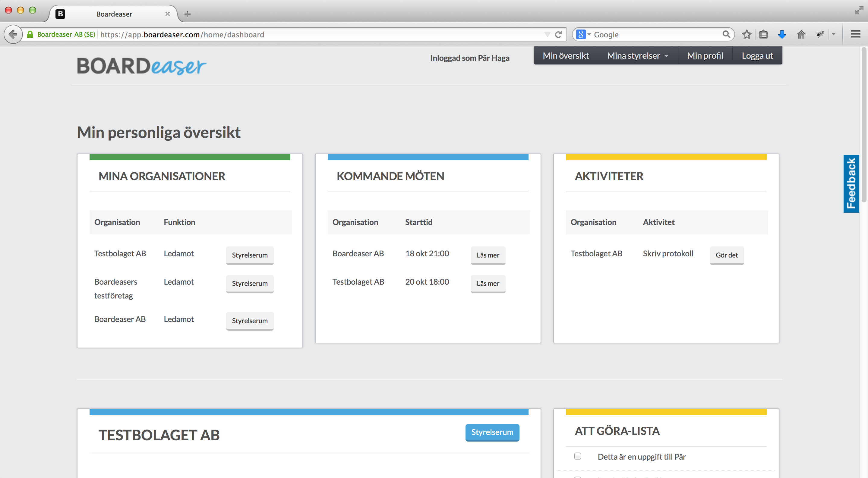Click Logga ut to sign out

pos(757,56)
